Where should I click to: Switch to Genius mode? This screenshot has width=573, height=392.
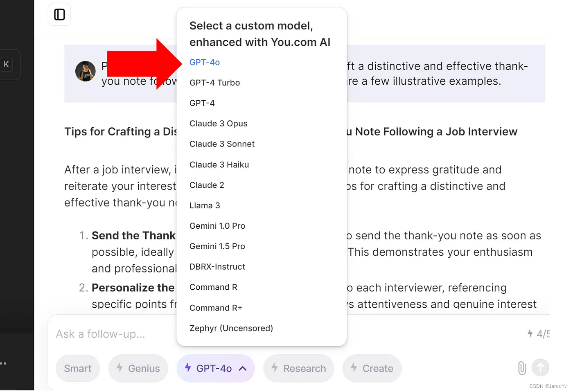138,368
